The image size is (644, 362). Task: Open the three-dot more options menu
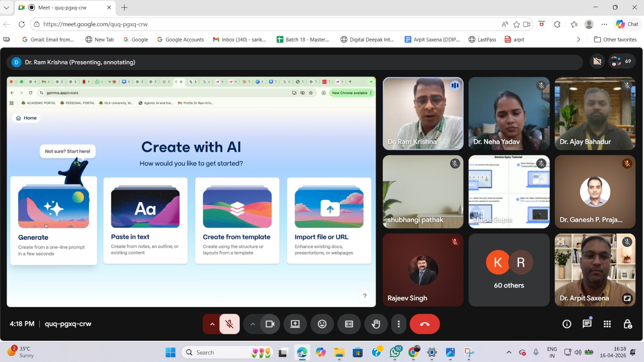398,324
